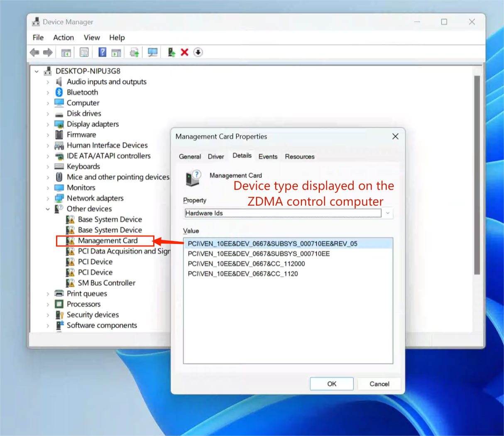This screenshot has width=504, height=436.
Task: Select the IDE ATA/ATAPI controllers category
Action: click(109, 156)
